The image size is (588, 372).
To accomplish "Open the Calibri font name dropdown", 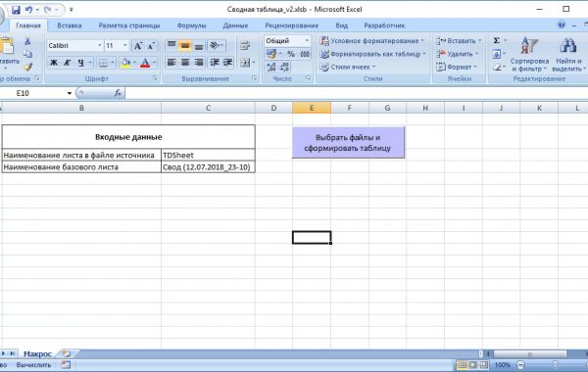I will pyautogui.click(x=99, y=46).
